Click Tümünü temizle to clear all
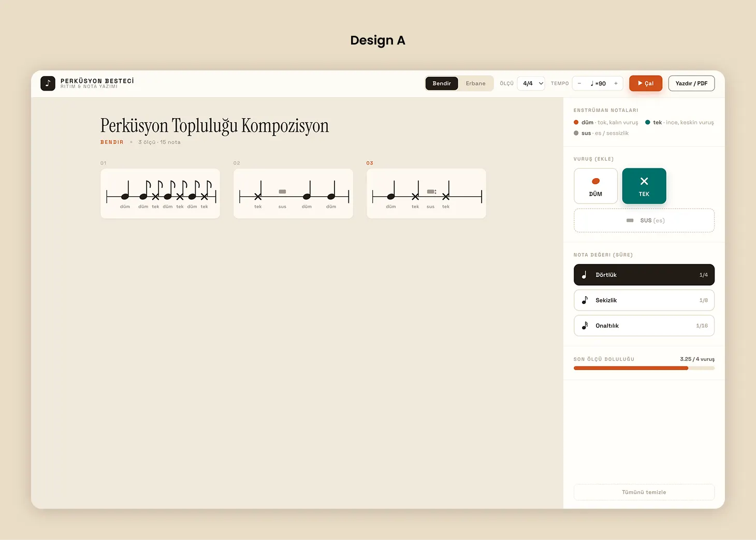 pyautogui.click(x=644, y=492)
